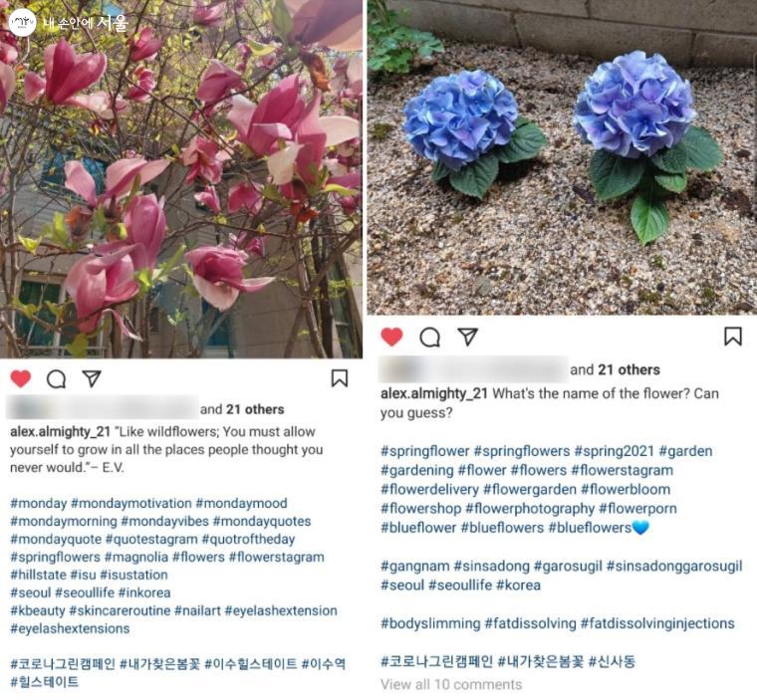Open the #magnolia hashtag
757x700 pixels.
click(x=136, y=557)
